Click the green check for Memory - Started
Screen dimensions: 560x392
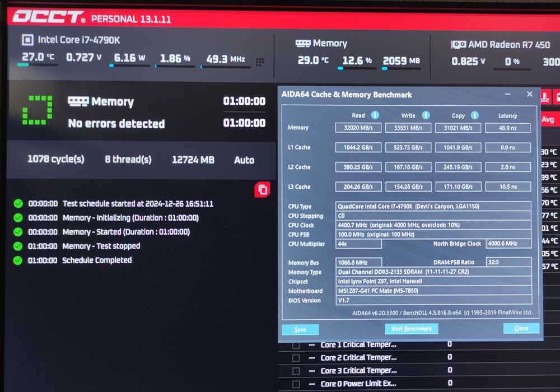click(18, 232)
